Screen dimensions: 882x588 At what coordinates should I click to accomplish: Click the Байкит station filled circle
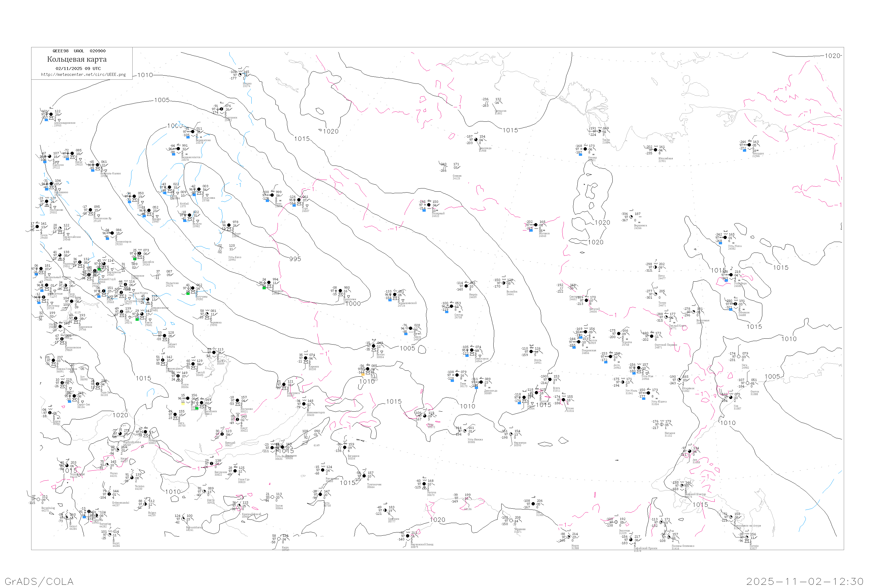(x=229, y=225)
